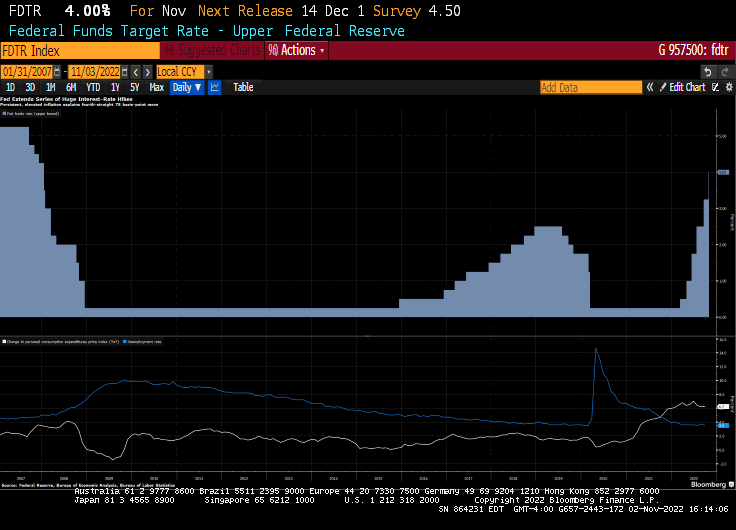Image resolution: width=736 pixels, height=530 pixels.
Task: Step date range backward with left arrow
Action: click(136, 71)
